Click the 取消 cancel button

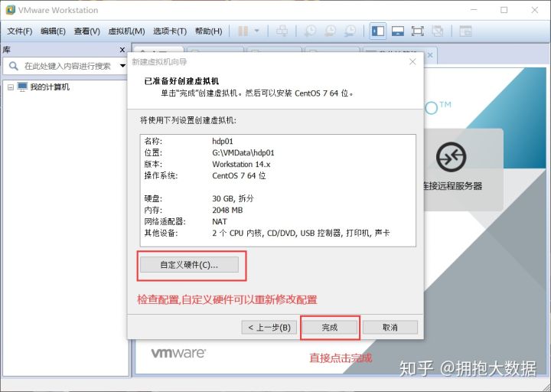point(390,328)
